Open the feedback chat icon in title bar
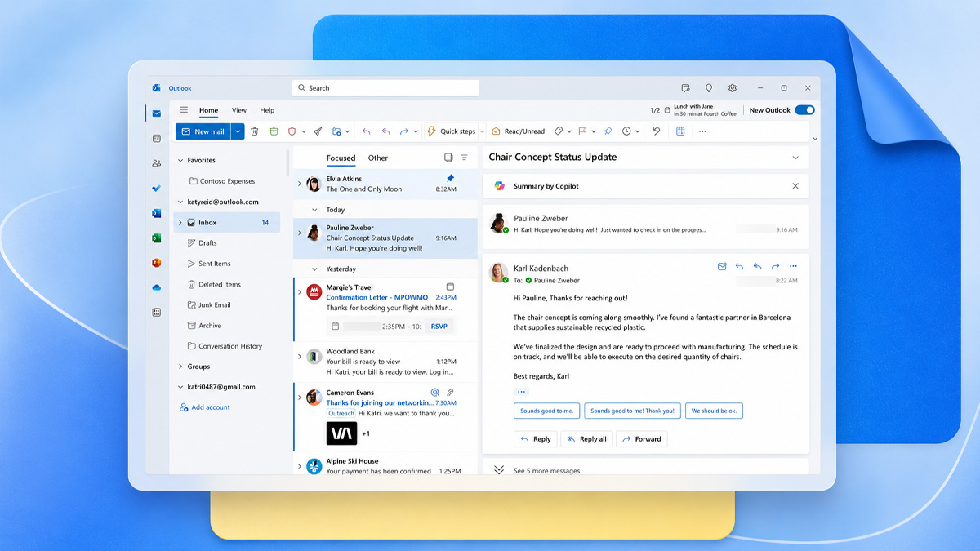 click(x=685, y=88)
